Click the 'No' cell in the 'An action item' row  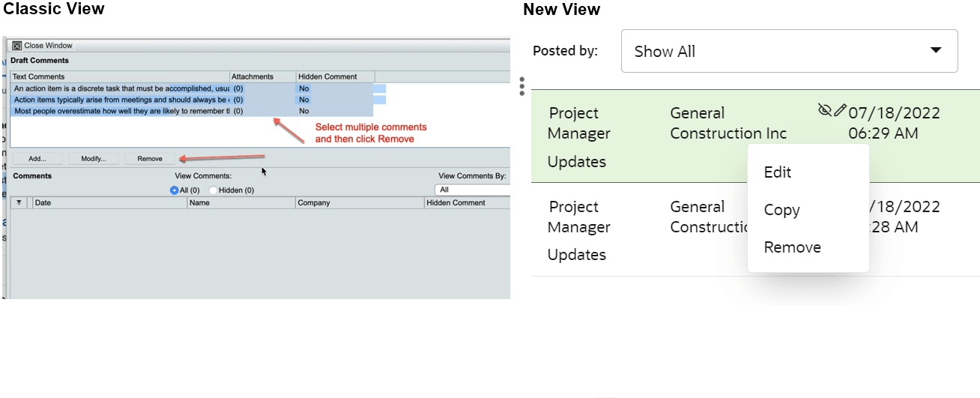303,88
